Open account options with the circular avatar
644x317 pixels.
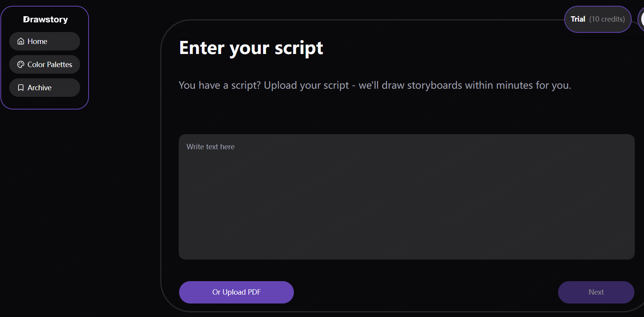642,19
